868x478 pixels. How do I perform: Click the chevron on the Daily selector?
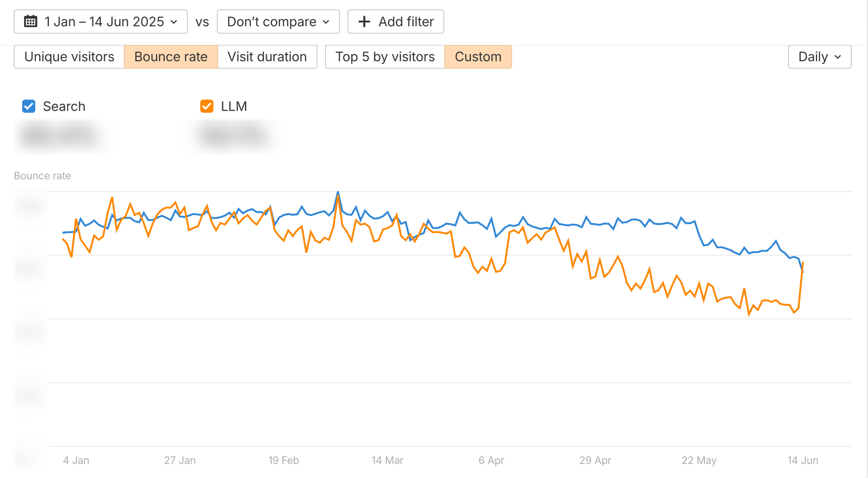pyautogui.click(x=838, y=56)
